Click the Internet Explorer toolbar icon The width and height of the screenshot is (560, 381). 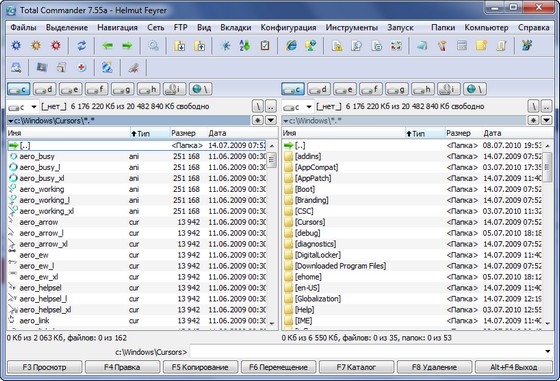[291, 45]
